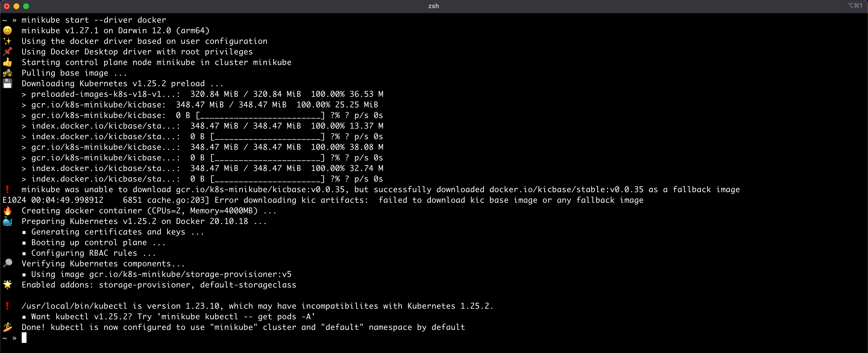Click the whale emoji beside Preparing Kubernetes
Viewport: 868px width, 353px height.
[7, 222]
